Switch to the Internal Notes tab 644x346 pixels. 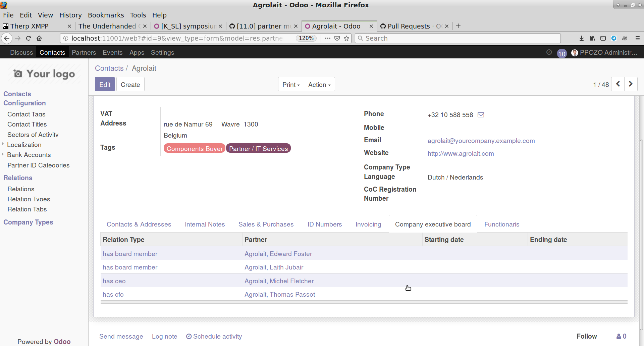[205, 224]
